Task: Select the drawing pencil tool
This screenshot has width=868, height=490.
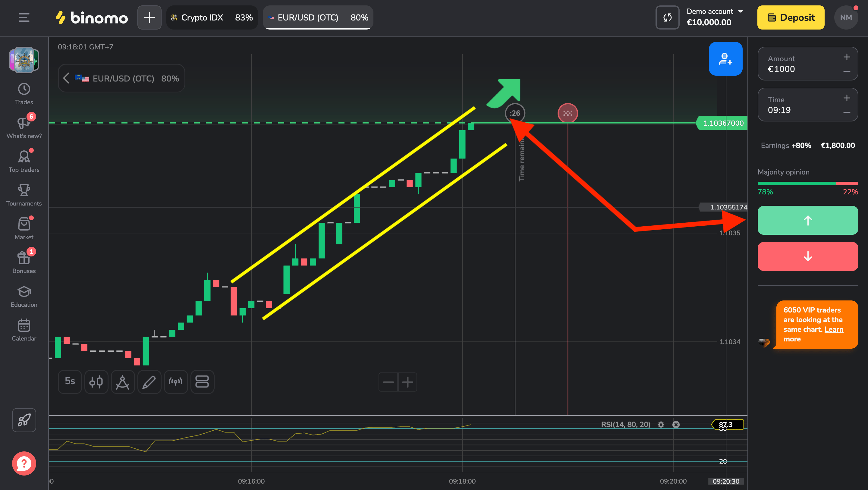Action: [x=149, y=382]
